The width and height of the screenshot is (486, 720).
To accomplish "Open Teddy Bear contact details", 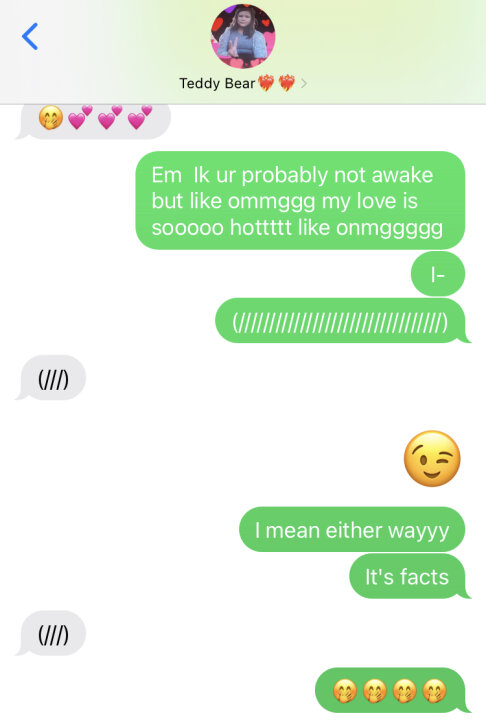I will point(217,84).
